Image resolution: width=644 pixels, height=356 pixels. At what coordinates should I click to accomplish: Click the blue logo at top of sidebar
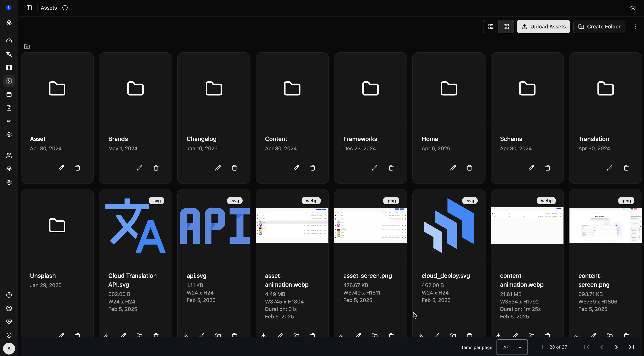click(x=9, y=8)
